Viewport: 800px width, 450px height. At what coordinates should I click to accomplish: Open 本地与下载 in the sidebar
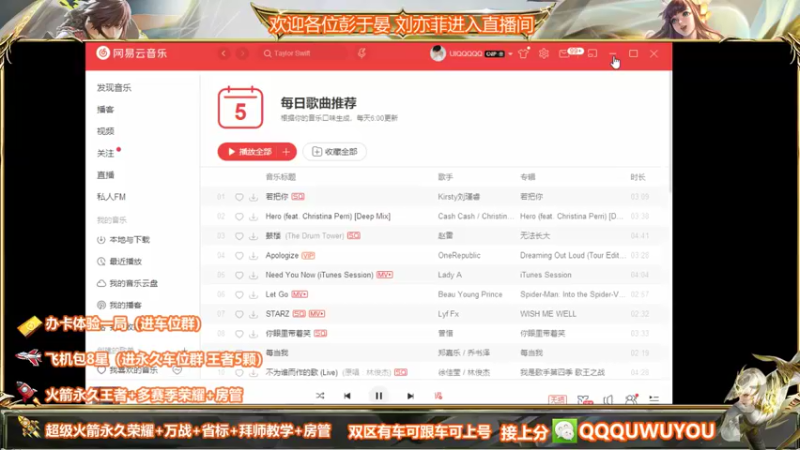(x=123, y=240)
